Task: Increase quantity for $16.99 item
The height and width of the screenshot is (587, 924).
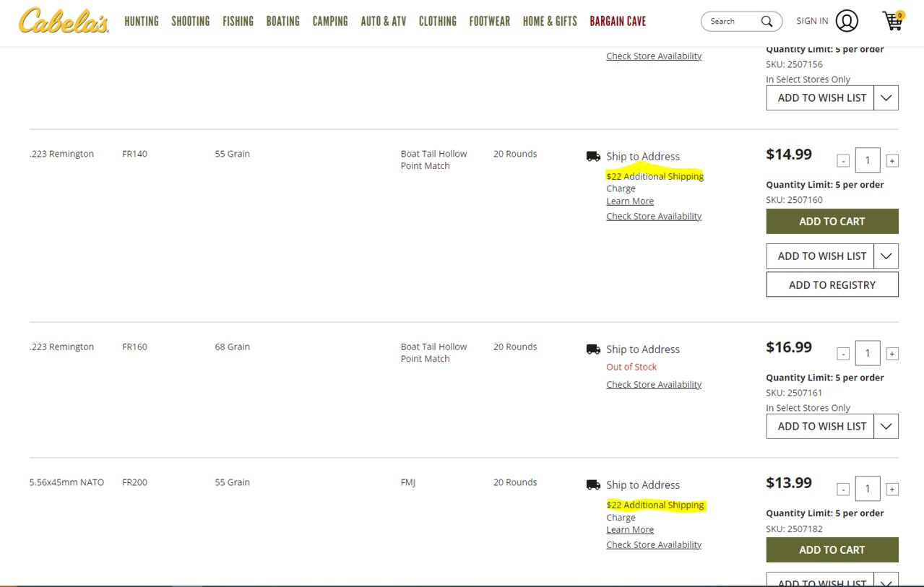Action: click(x=892, y=353)
